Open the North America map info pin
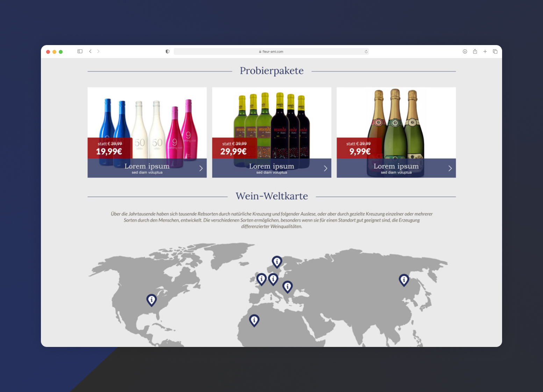 point(151,299)
